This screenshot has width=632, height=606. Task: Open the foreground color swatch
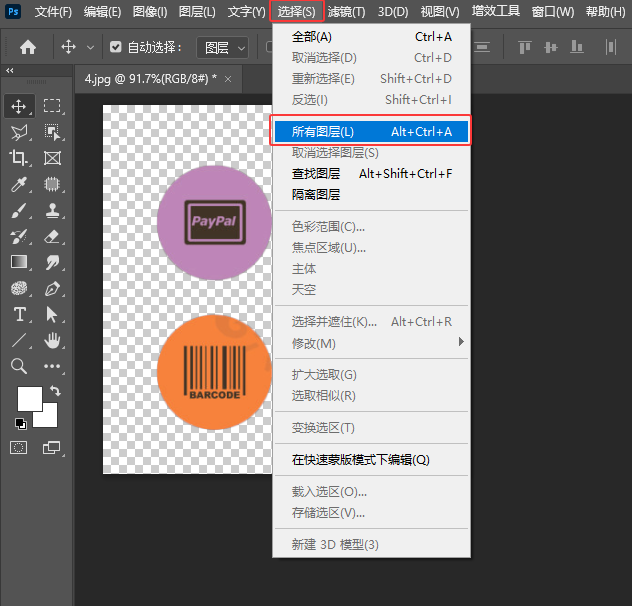pos(29,398)
